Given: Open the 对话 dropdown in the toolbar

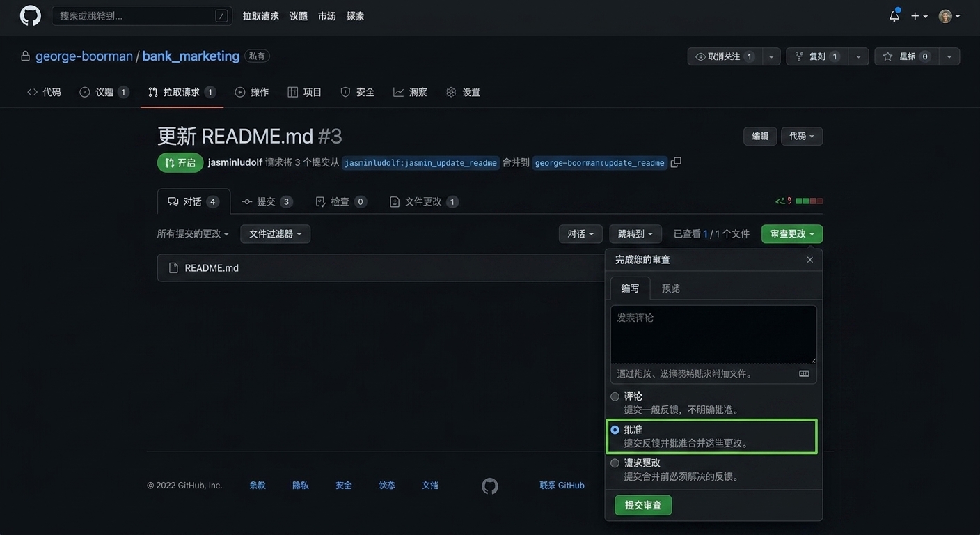Looking at the screenshot, I should pos(580,234).
